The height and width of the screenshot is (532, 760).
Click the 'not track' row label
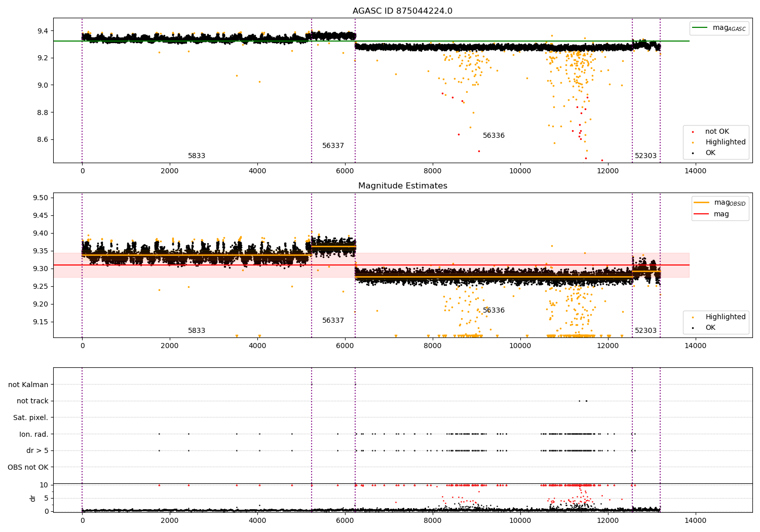tap(32, 401)
